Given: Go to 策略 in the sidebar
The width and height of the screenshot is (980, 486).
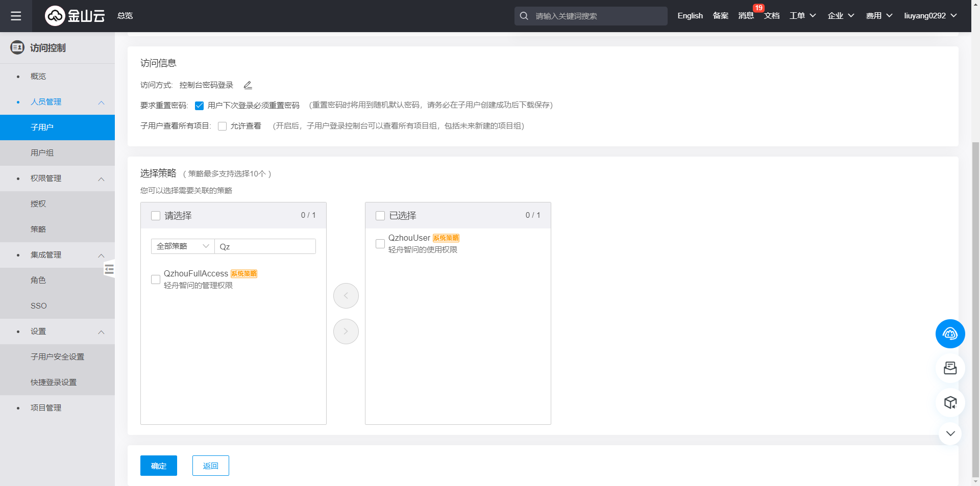Looking at the screenshot, I should [38, 229].
